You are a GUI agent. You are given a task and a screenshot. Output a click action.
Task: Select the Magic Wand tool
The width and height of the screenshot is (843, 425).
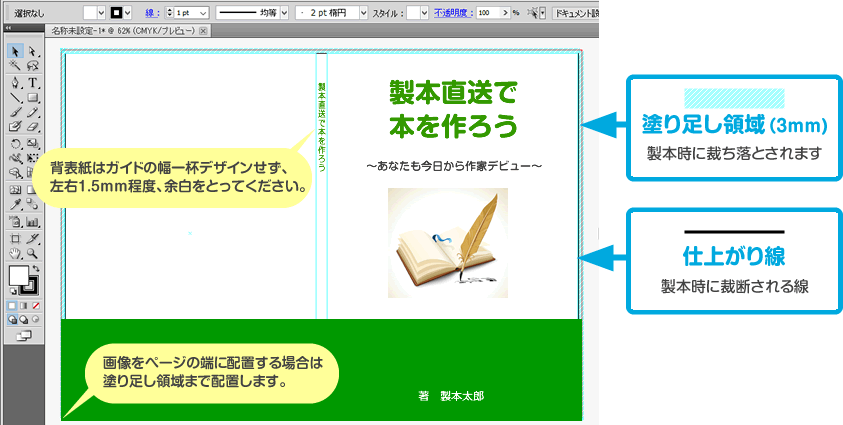[15, 66]
